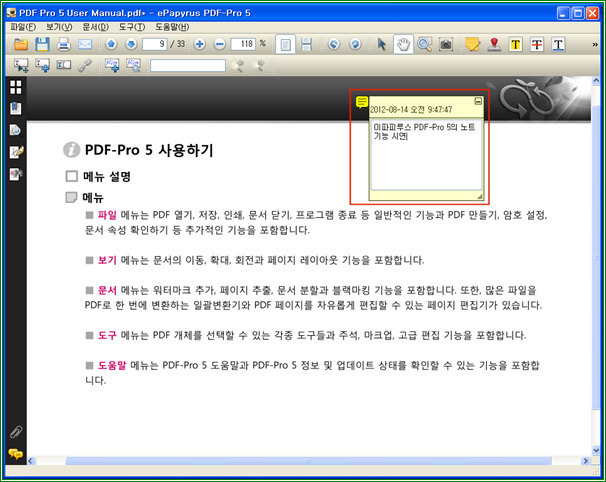This screenshot has height=482, width=606.
Task: Expand the toolbar overflow chevron
Action: pos(595,44)
